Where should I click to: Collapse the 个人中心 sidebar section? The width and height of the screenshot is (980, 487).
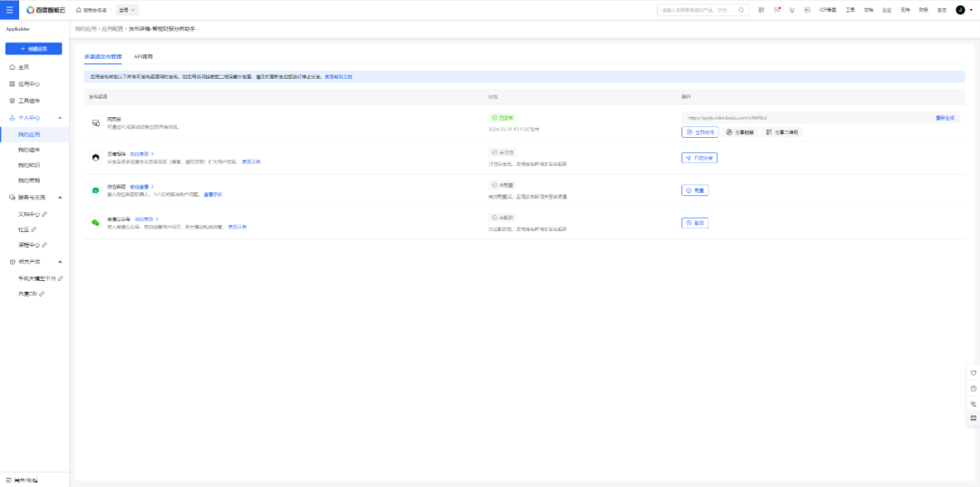[x=59, y=118]
